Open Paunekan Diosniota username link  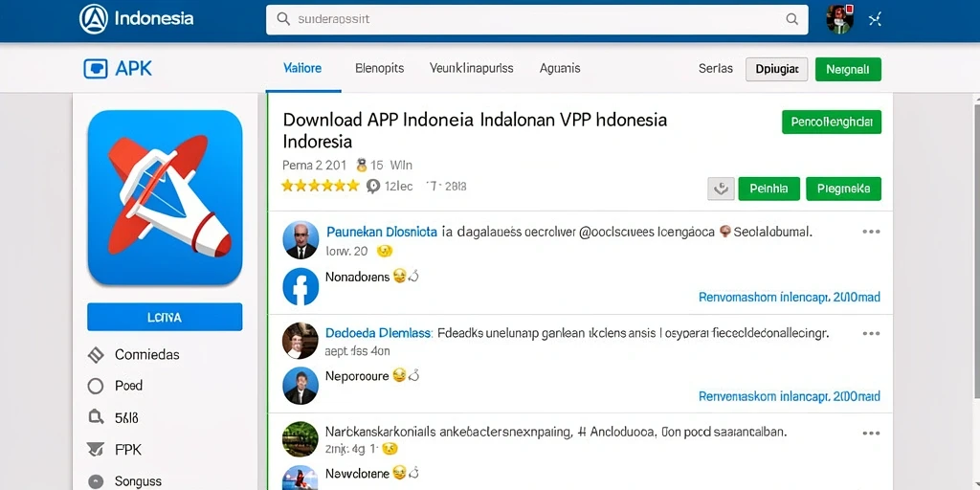[x=381, y=232]
